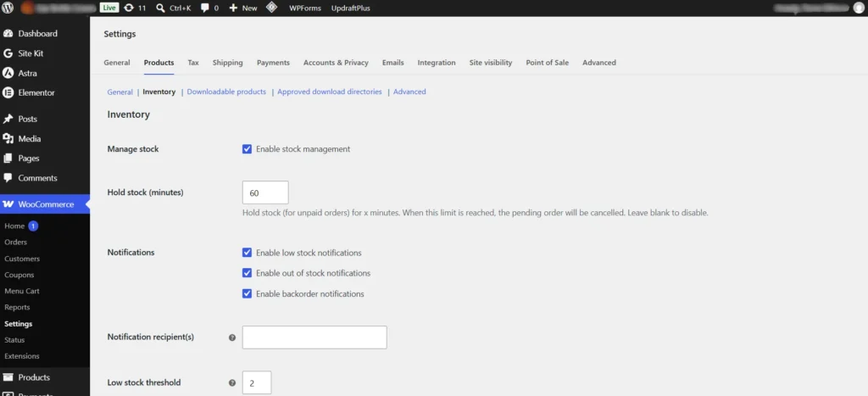Click the WooCommerce sidebar menu
This screenshot has height=396, width=868.
point(45,204)
